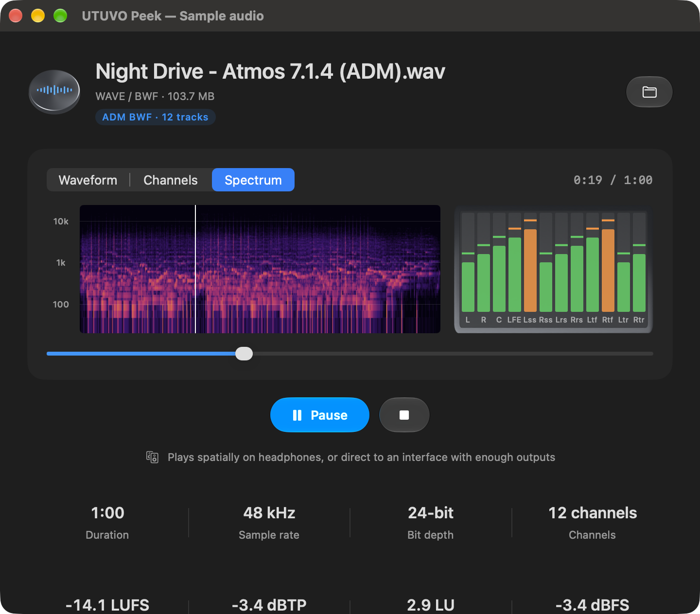Viewport: 700px width, 614px height.
Task: Click the spatial playback hint text
Action: 361,457
